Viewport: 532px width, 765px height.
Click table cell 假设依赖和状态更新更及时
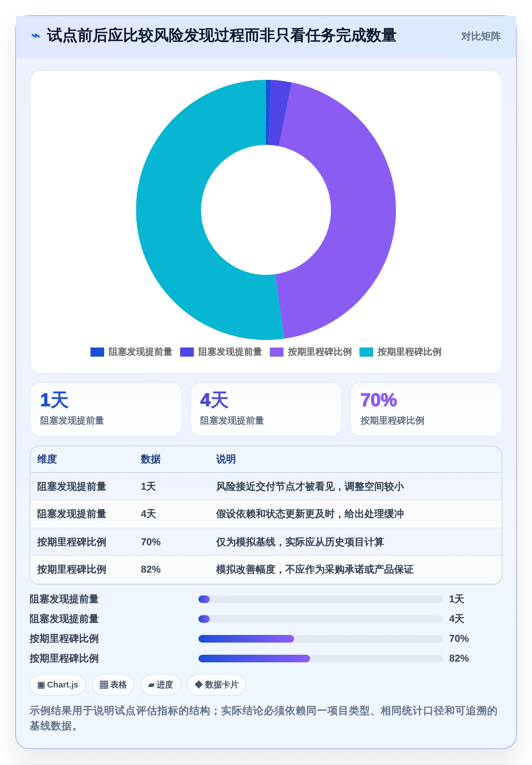click(310, 514)
